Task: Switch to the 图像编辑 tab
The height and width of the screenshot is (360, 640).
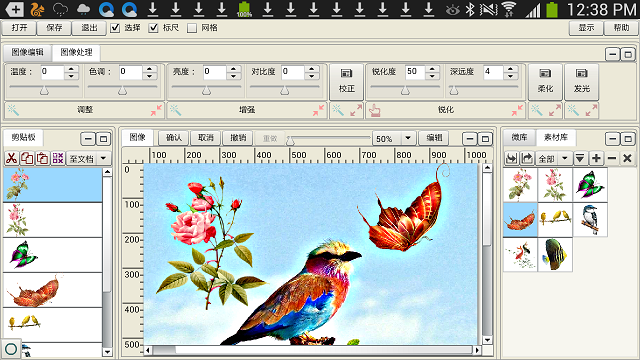Action: coord(27,52)
